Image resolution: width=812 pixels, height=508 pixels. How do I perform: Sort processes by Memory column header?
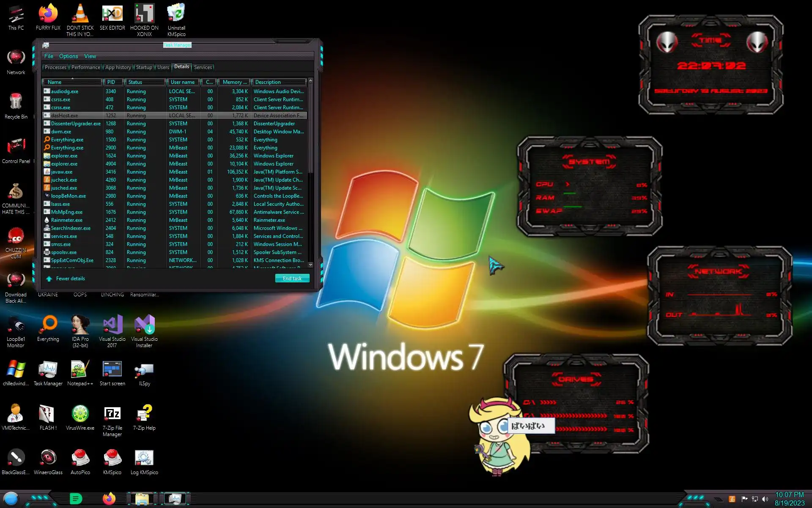234,82
